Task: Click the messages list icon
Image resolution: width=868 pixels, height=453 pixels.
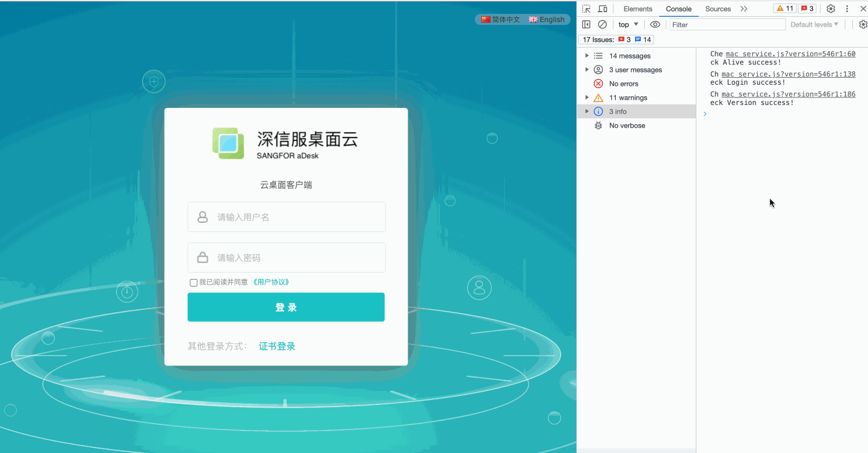Action: coord(598,56)
